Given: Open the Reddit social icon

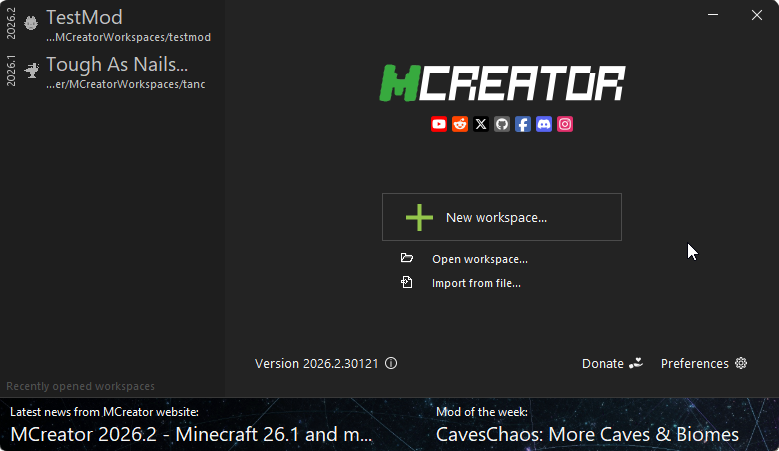Looking at the screenshot, I should (x=460, y=124).
